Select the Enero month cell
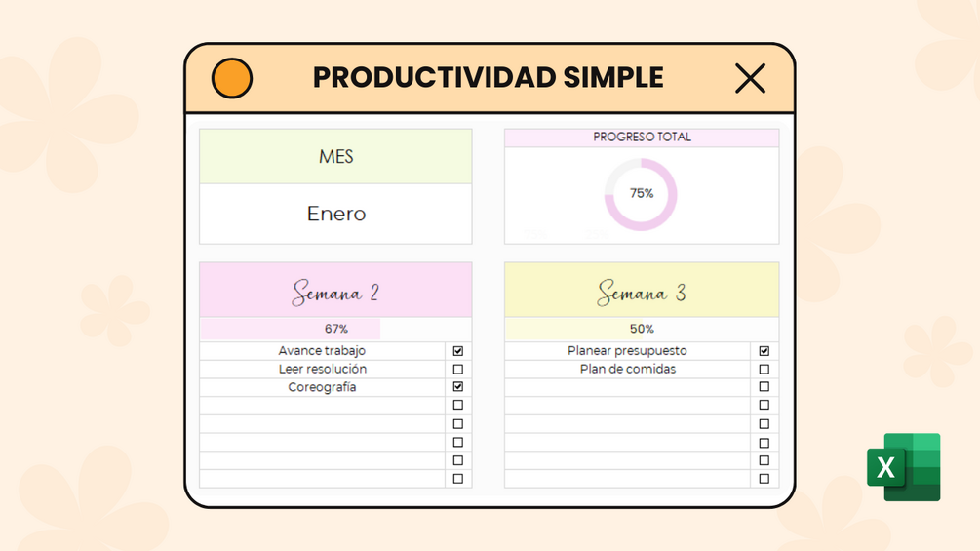Image resolution: width=980 pixels, height=551 pixels. [x=335, y=214]
